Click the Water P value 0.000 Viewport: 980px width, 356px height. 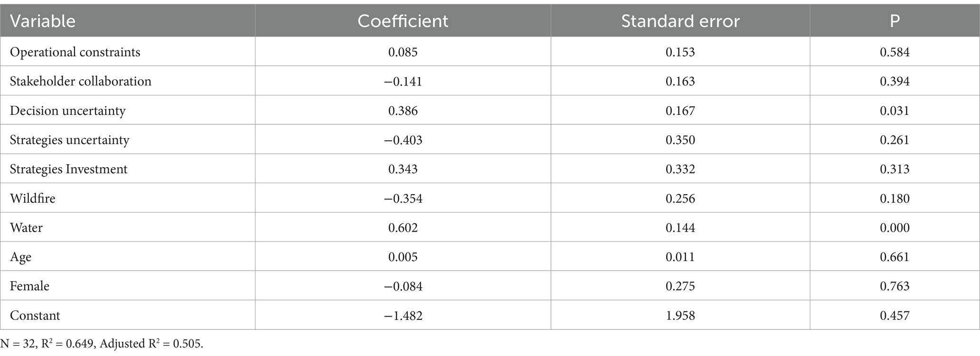[895, 228]
